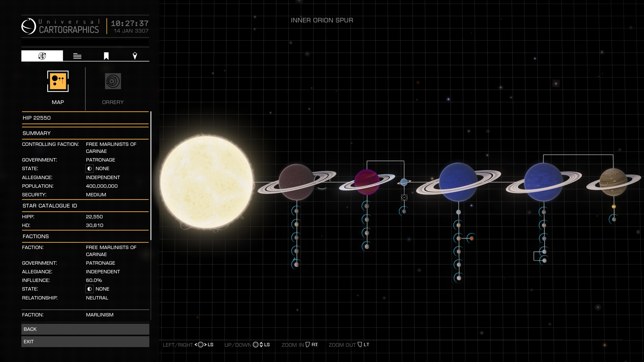Open the bookmarks tab icon
Screen dimensions: 644x362
click(x=106, y=56)
